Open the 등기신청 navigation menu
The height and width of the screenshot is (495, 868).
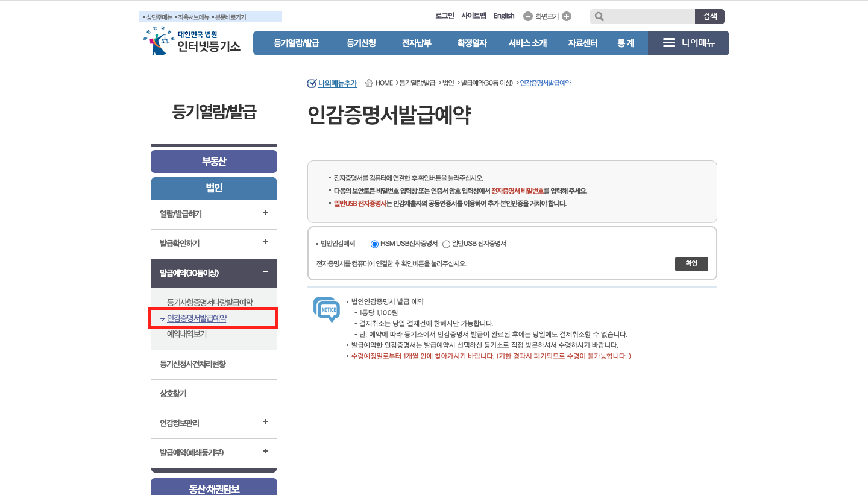click(x=361, y=43)
